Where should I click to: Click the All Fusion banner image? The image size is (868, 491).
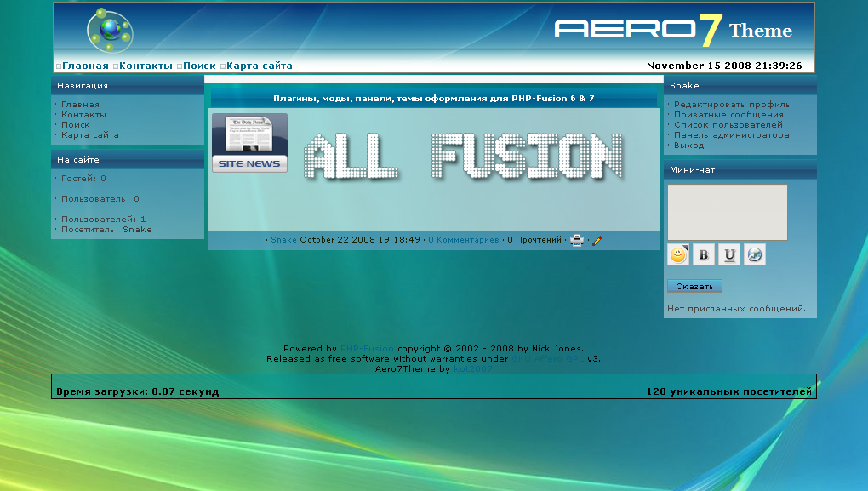pos(464,157)
